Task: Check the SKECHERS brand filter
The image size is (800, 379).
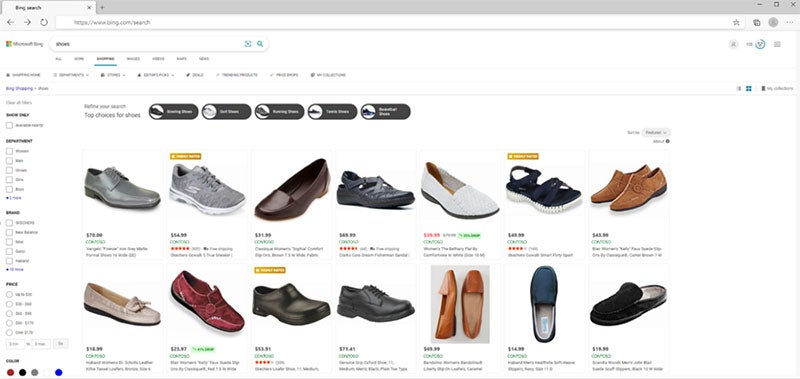Action: pos(9,223)
